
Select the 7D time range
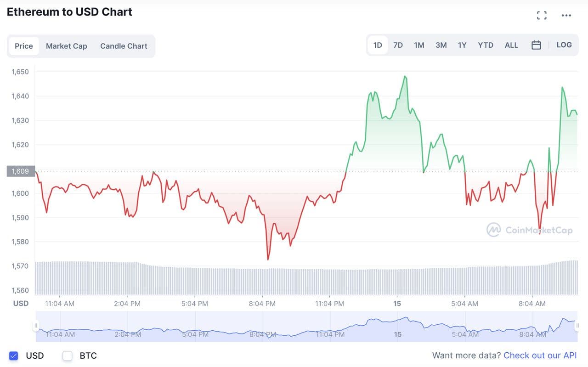(398, 45)
